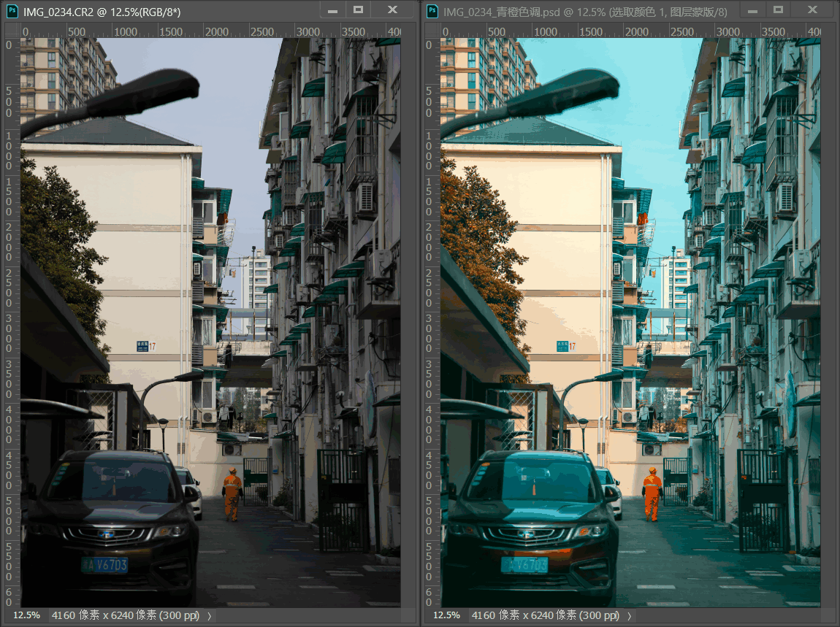Expand status bar arrow menu in CR2 window

pyautogui.click(x=210, y=615)
